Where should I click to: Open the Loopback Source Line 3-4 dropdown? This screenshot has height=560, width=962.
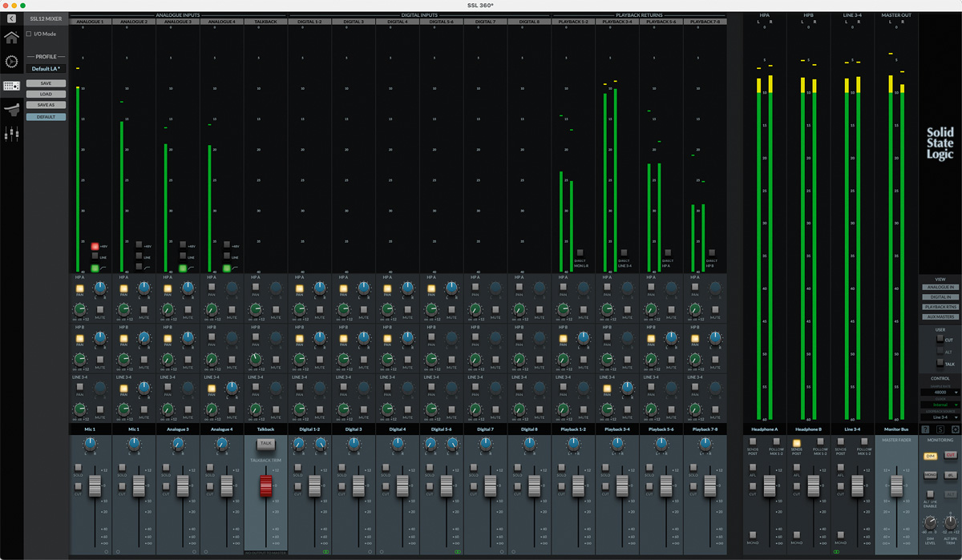[x=940, y=417]
